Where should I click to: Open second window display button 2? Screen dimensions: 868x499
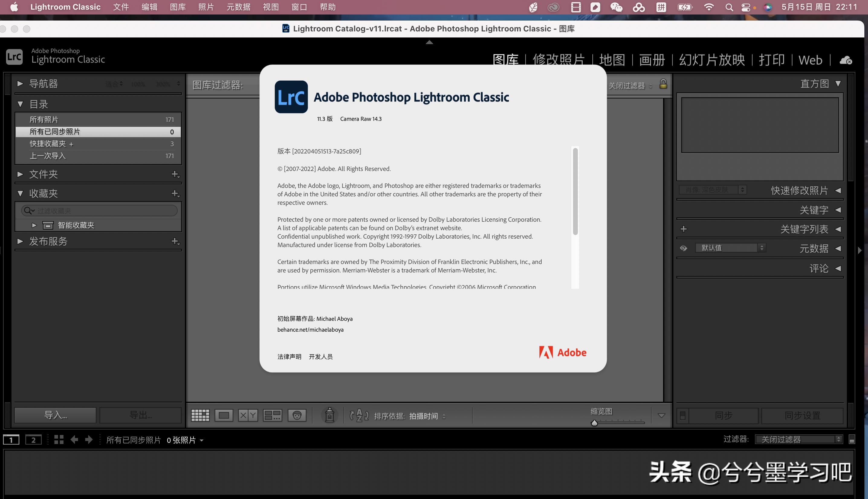(x=33, y=439)
